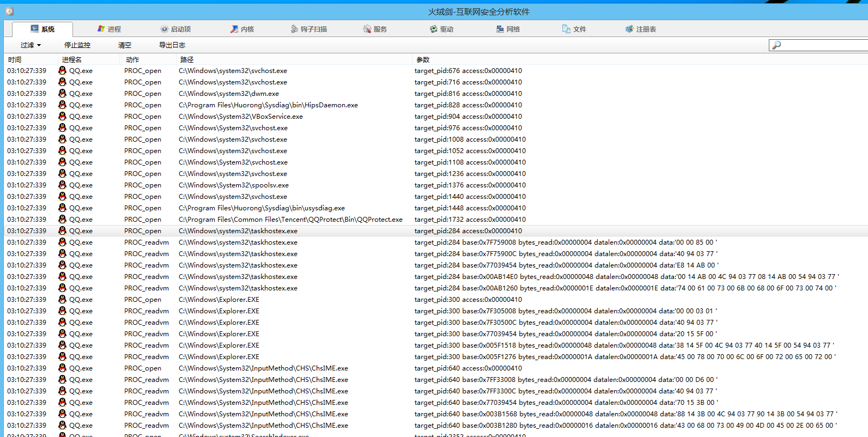Select QQProtect.exe path cell
Viewport: 868px width, 437px height.
click(290, 220)
